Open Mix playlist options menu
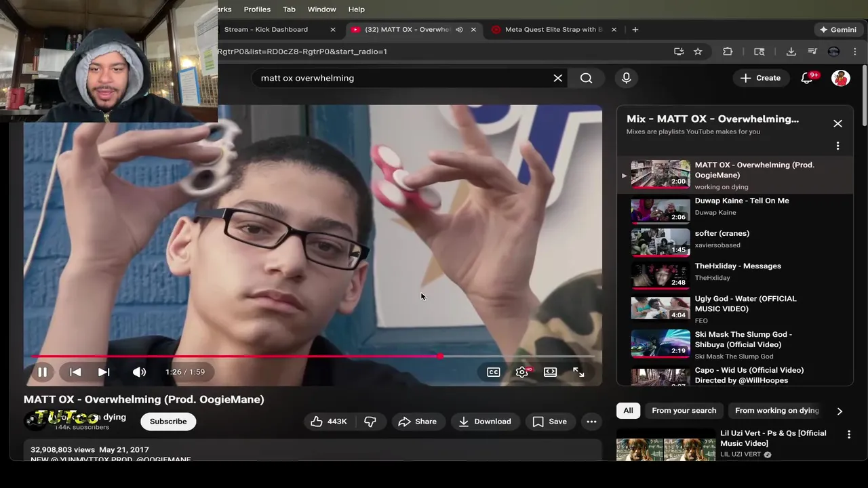The height and width of the screenshot is (488, 868). coord(838,146)
